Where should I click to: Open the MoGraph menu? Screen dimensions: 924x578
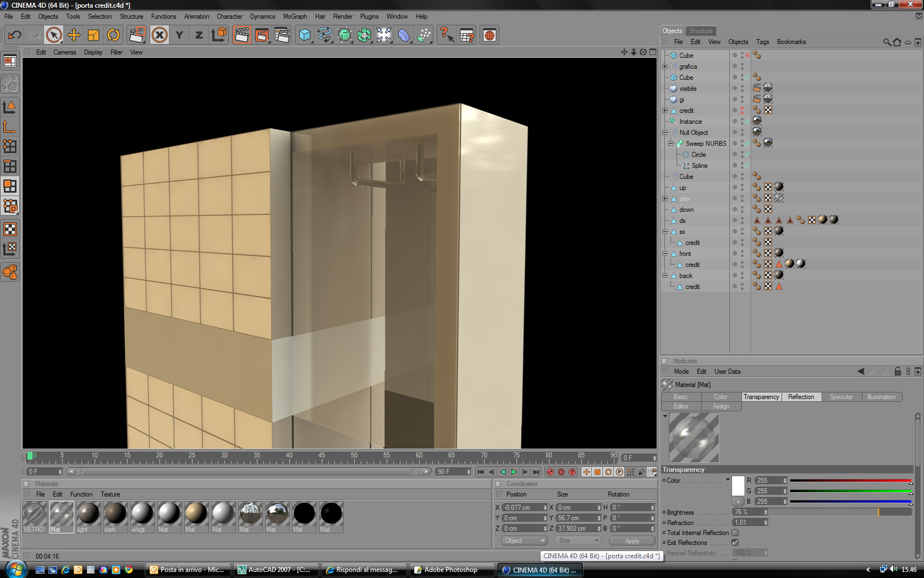coord(295,17)
